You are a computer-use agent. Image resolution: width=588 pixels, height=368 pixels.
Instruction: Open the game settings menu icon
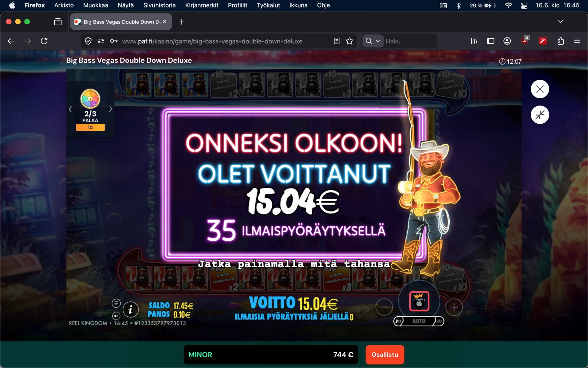pyautogui.click(x=116, y=303)
